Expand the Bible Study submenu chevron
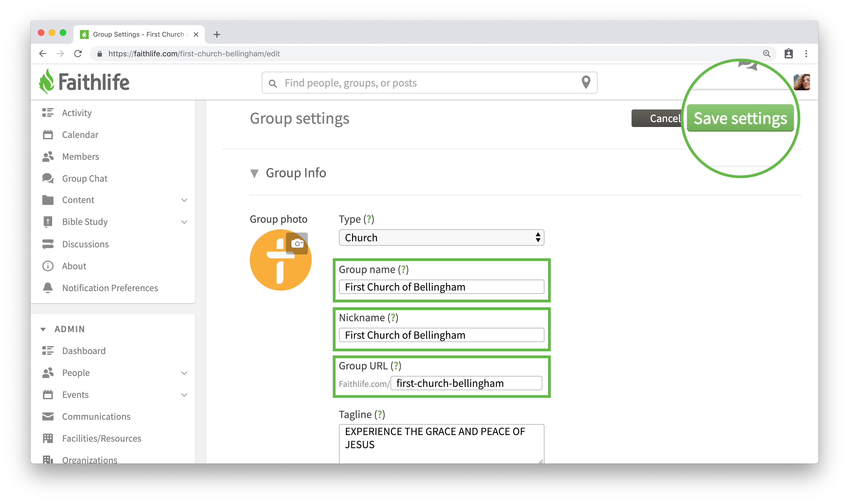Image resolution: width=849 pixels, height=504 pixels. coord(184,222)
